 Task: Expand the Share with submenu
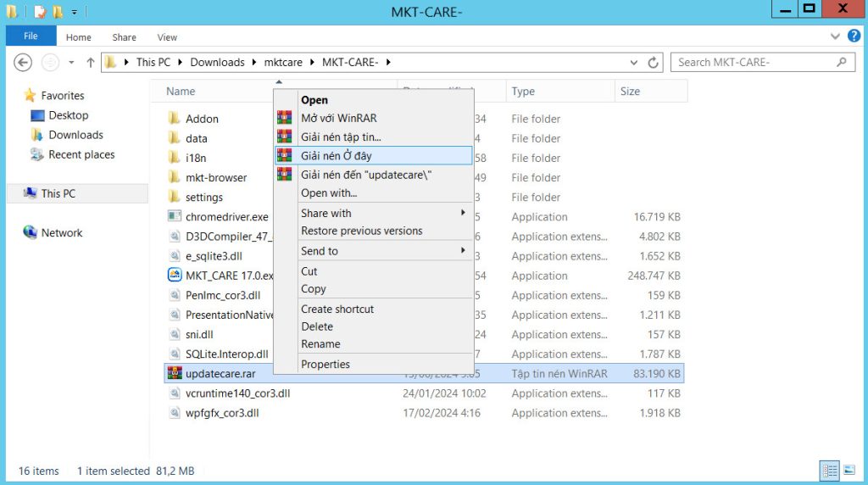click(463, 213)
